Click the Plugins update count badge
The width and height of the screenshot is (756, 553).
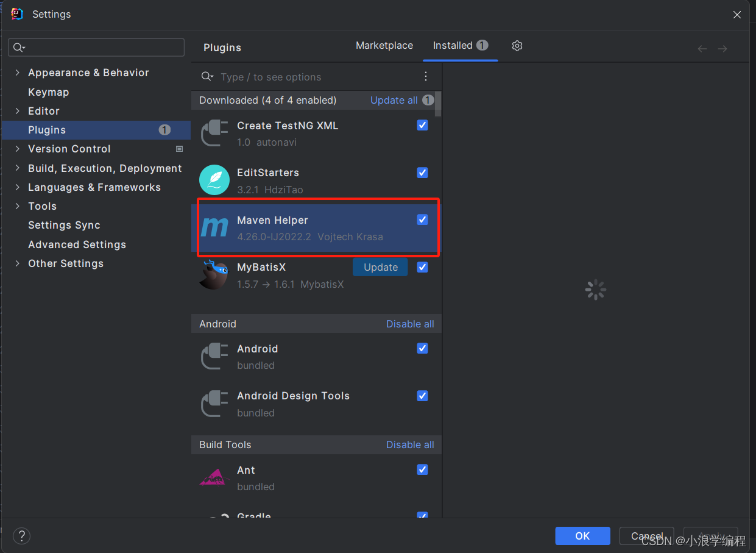click(164, 130)
